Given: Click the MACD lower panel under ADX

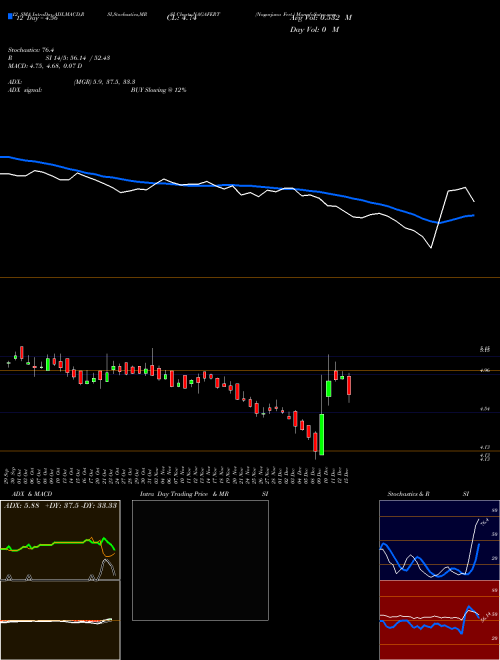Looking at the screenshot, I should (x=60, y=620).
